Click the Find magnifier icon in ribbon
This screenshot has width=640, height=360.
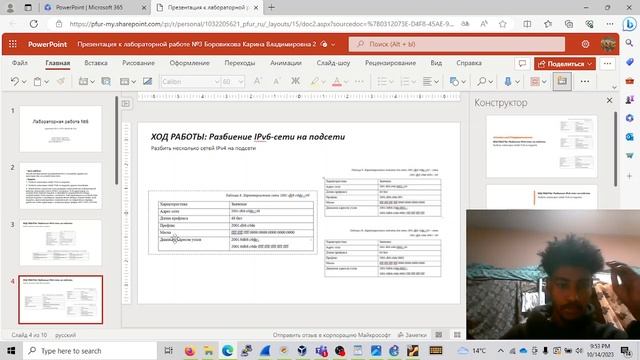pyautogui.click(x=482, y=82)
